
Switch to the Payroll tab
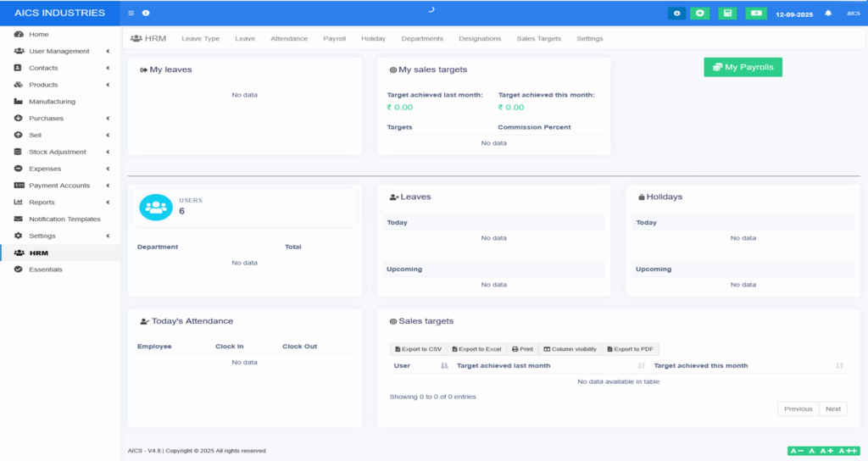tap(334, 39)
